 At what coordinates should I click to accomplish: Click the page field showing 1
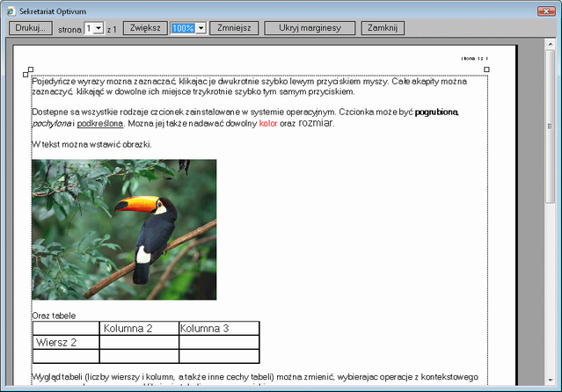coord(89,28)
